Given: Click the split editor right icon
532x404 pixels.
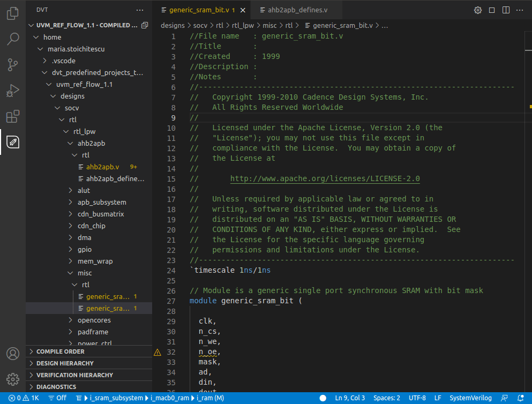Looking at the screenshot, I should pos(506,10).
